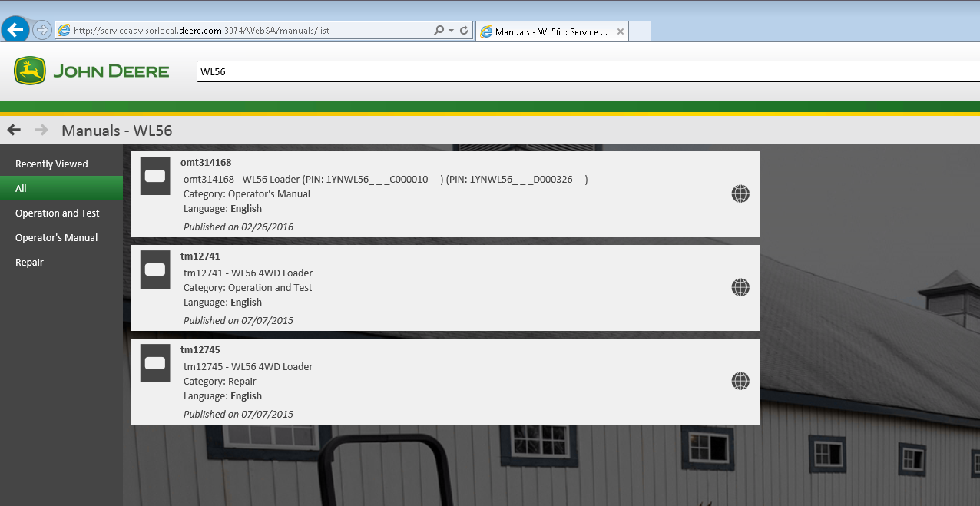Click the tm12741 - WL56 4WD Loader description
Image resolution: width=980 pixels, height=506 pixels.
click(x=248, y=273)
